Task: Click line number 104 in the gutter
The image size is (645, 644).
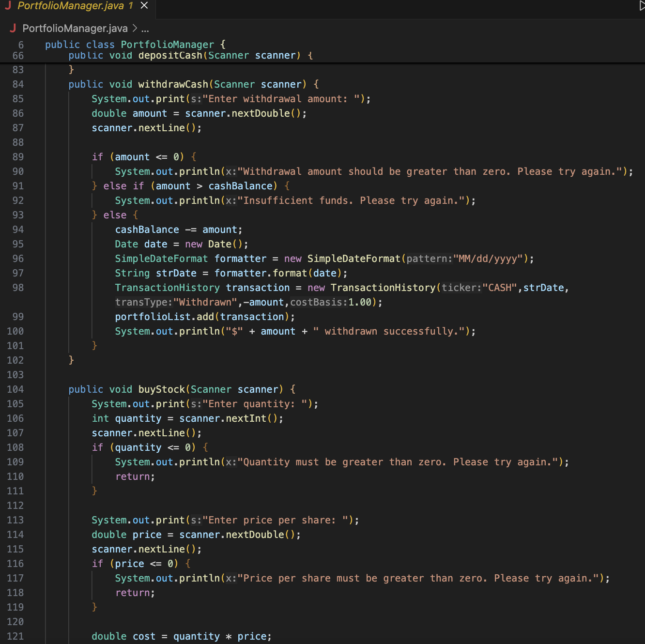Action: 15,389
